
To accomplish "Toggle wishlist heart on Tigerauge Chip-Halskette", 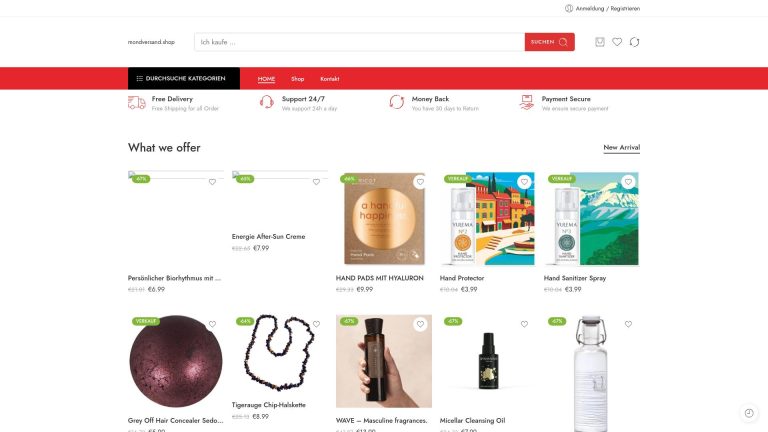I will coord(316,324).
